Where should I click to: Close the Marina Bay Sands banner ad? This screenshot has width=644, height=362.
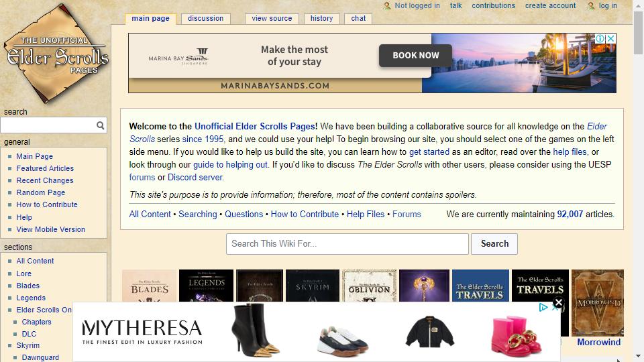click(x=610, y=39)
